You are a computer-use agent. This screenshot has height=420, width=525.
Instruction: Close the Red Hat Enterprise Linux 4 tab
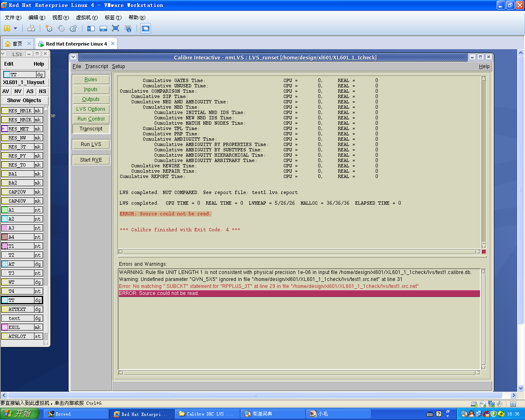(113, 43)
